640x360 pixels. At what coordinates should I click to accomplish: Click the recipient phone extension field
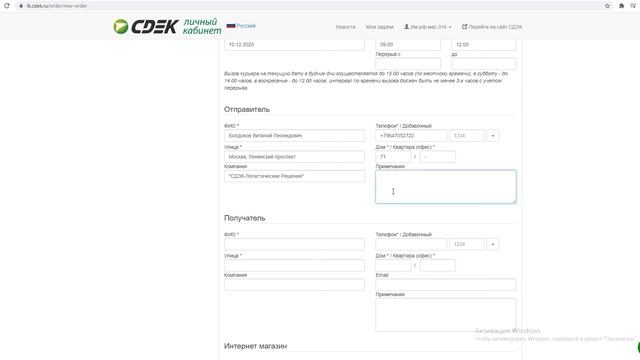(467, 244)
